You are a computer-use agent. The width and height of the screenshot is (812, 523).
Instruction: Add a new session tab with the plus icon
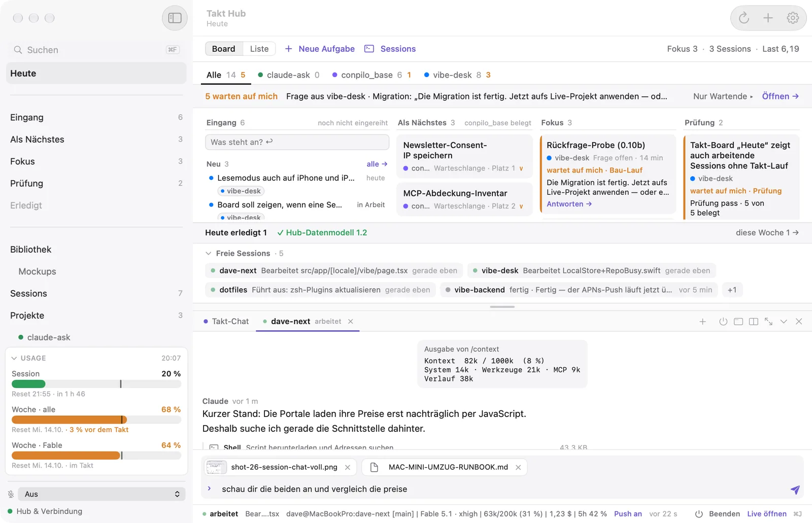tap(703, 322)
